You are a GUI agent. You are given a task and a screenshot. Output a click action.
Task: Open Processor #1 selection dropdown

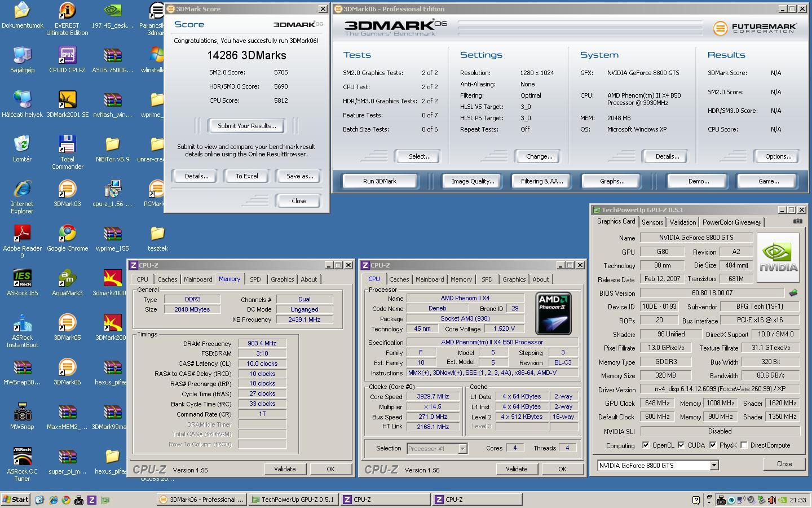(462, 449)
